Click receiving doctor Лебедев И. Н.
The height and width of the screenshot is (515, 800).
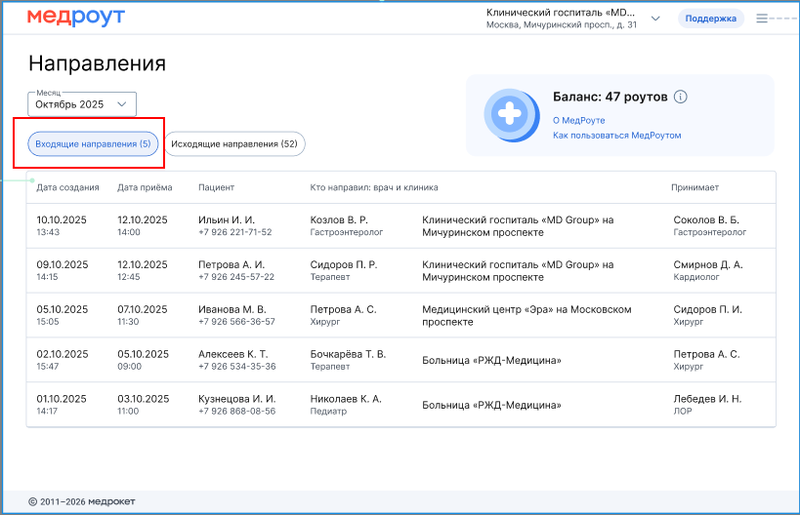pyautogui.click(x=707, y=399)
